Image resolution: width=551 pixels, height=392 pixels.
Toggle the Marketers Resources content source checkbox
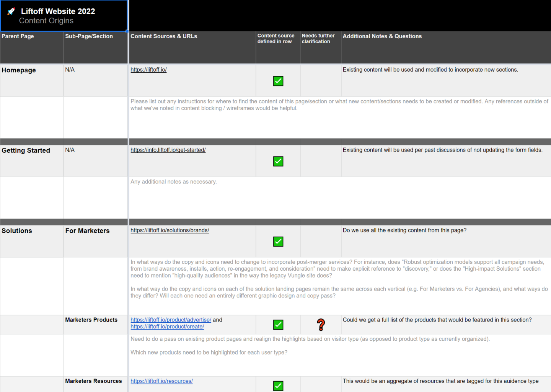click(x=278, y=386)
